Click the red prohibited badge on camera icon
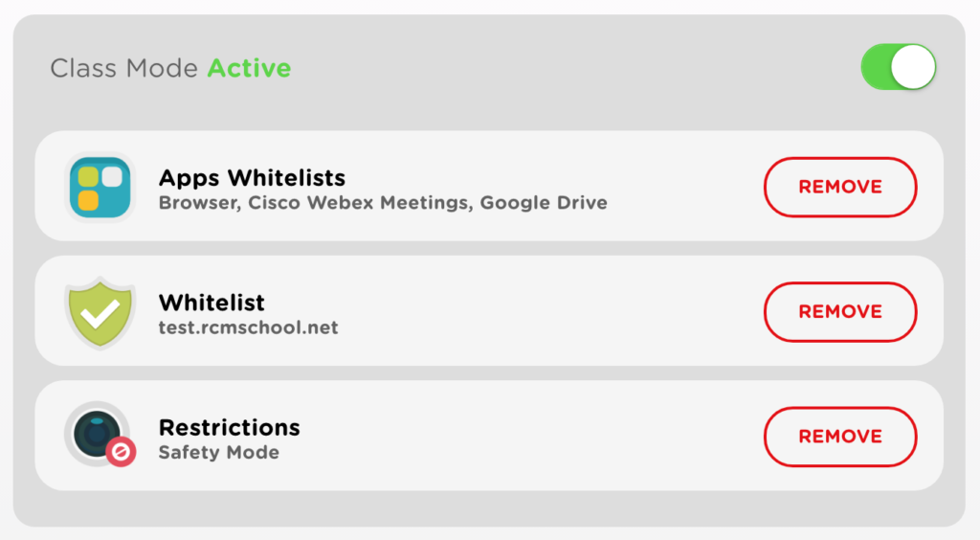980x540 pixels. 121,452
